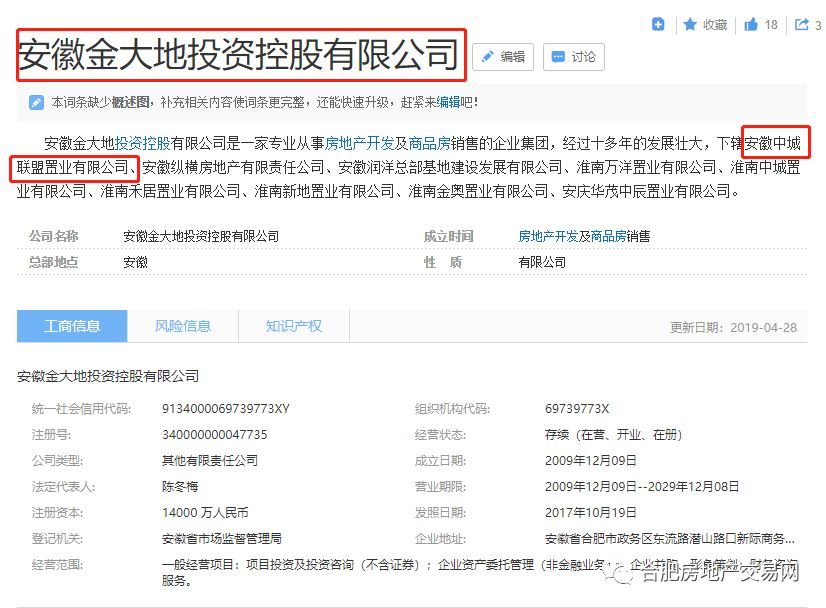Open the 编辑 link in notice bar
The height and width of the screenshot is (608, 826).
[x=448, y=102]
